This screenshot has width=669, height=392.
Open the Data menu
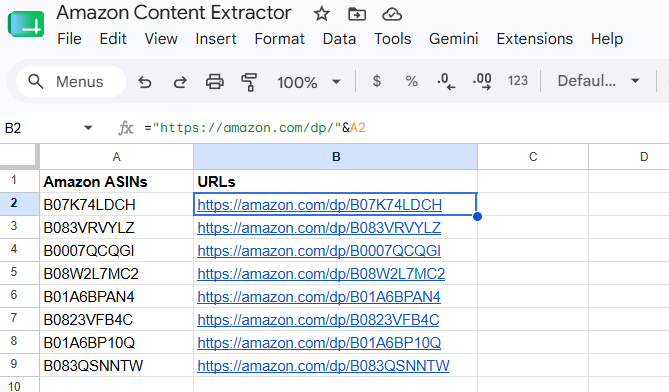339,39
